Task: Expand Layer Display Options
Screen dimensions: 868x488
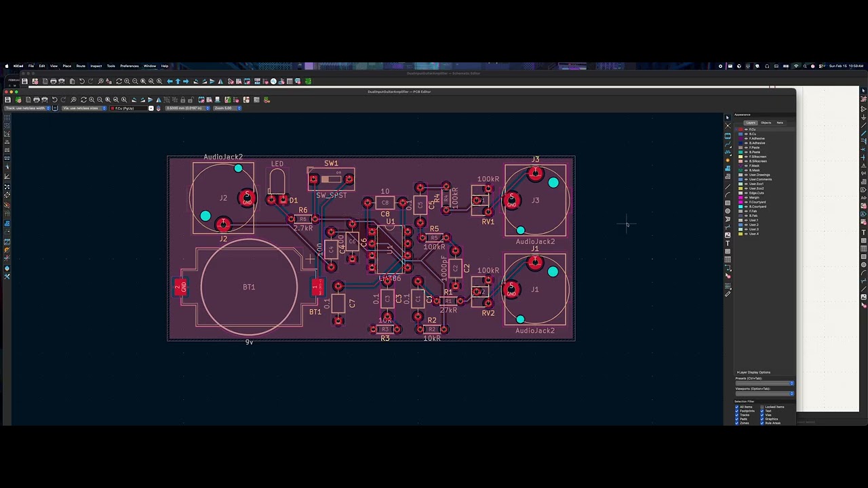Action: coord(754,372)
